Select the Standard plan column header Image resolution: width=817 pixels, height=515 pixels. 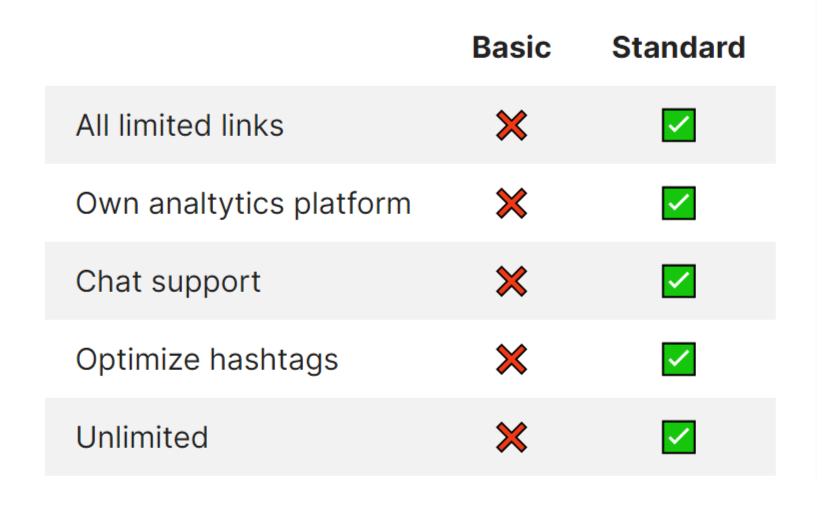click(678, 47)
